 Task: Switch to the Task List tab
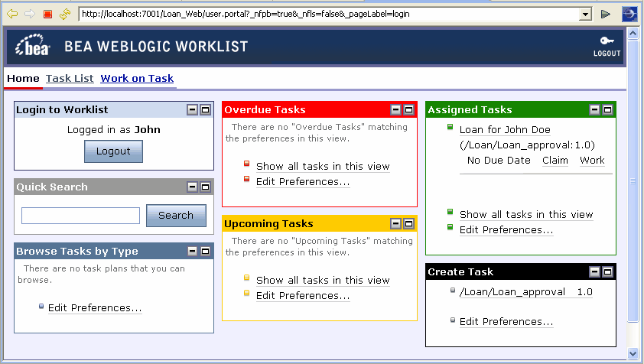pos(70,79)
